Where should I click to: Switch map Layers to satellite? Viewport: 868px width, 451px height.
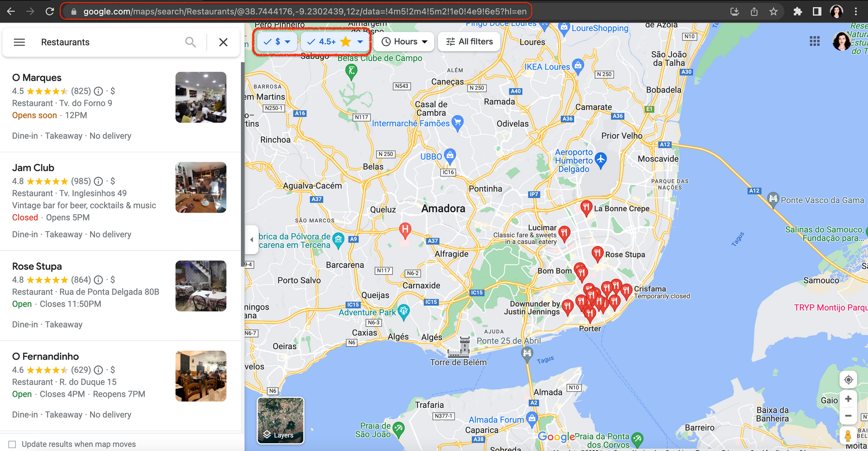click(280, 420)
